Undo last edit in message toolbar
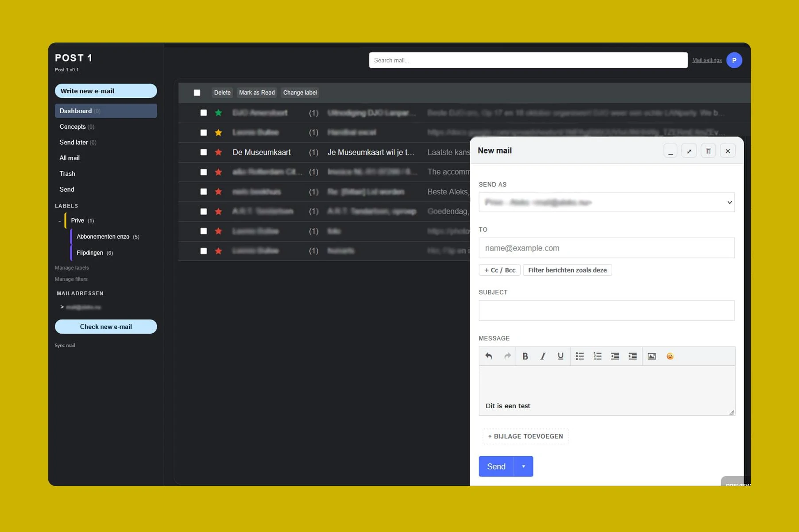 [x=489, y=356]
